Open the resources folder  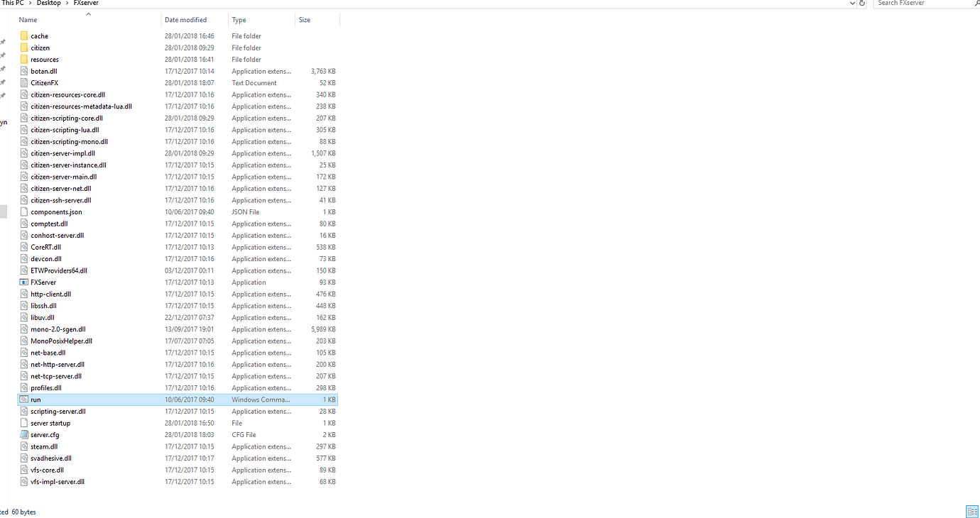pos(45,59)
